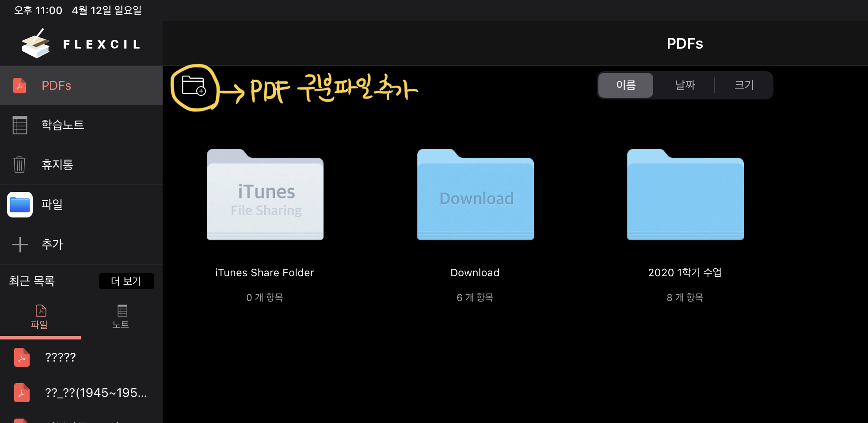Open the PDFs sidebar section
This screenshot has height=423, width=868.
81,86
